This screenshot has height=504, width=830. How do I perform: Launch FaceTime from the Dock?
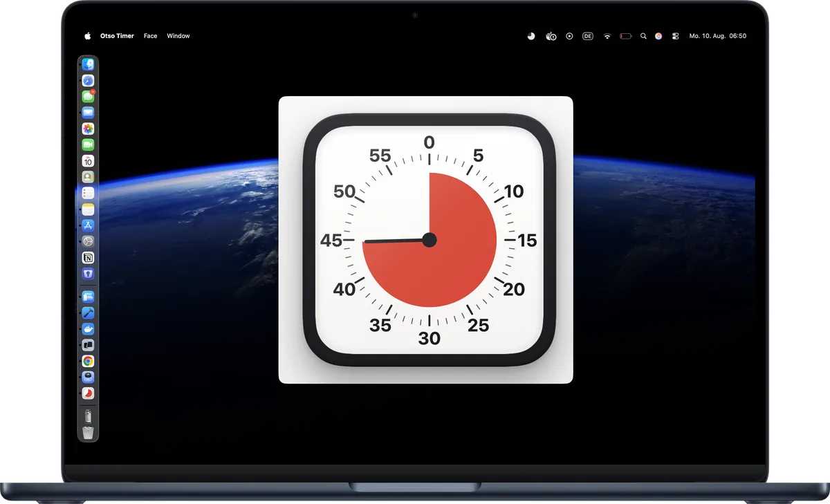(x=88, y=144)
